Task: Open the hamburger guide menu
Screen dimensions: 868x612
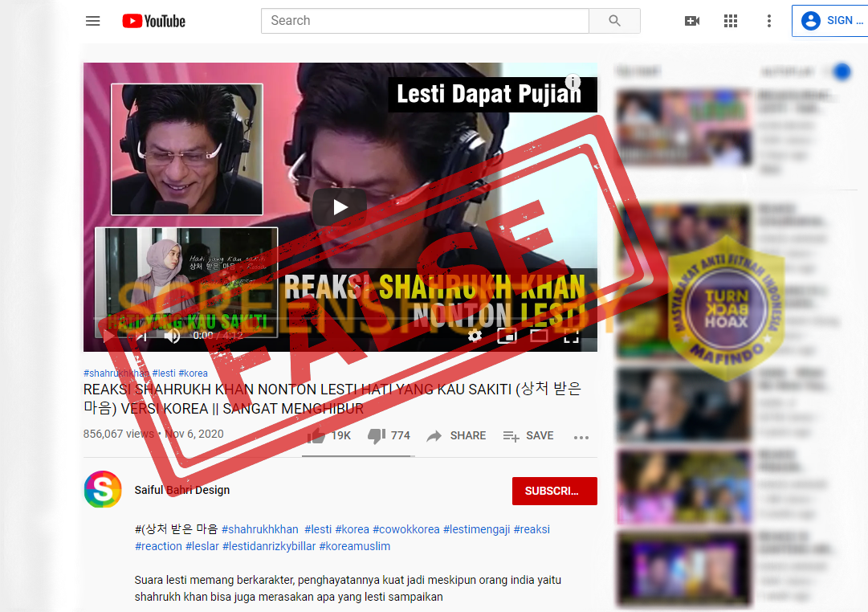Action: point(93,21)
